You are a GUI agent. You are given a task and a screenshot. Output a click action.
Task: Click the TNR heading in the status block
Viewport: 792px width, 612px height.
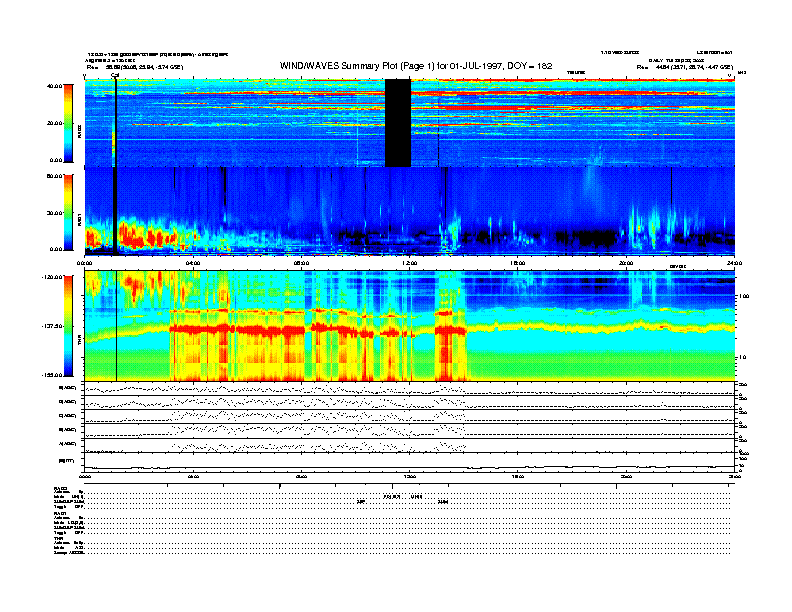pos(58,538)
